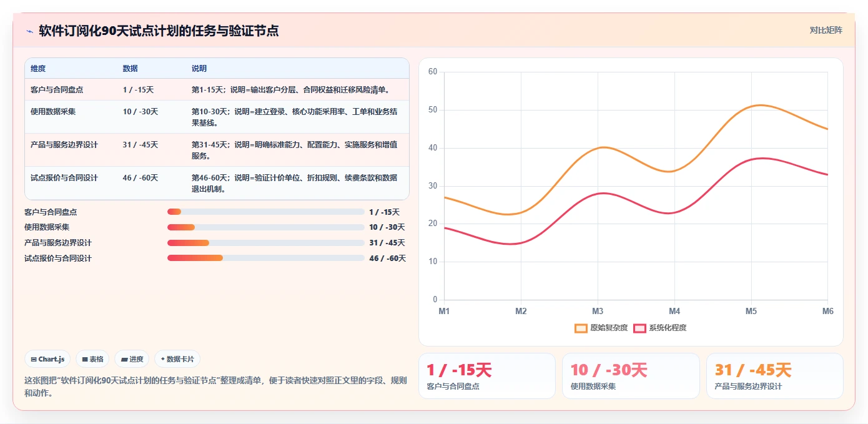The width and height of the screenshot is (868, 424).
Task: Click the M2 axis label
Action: pos(521,311)
